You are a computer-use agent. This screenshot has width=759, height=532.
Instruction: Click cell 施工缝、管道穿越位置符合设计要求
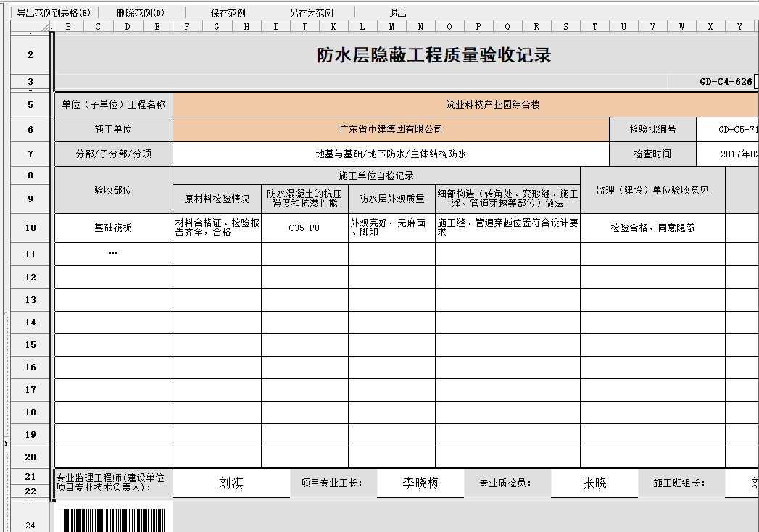pyautogui.click(x=507, y=228)
